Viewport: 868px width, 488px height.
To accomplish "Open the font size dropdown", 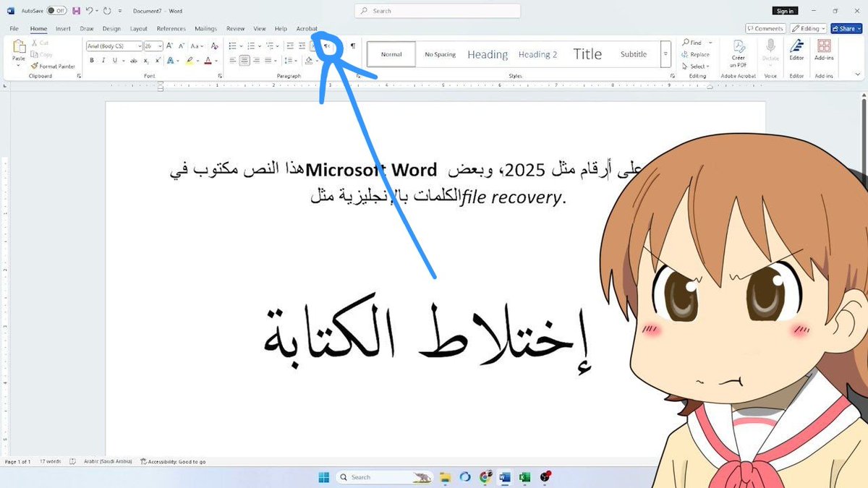I will (x=160, y=46).
